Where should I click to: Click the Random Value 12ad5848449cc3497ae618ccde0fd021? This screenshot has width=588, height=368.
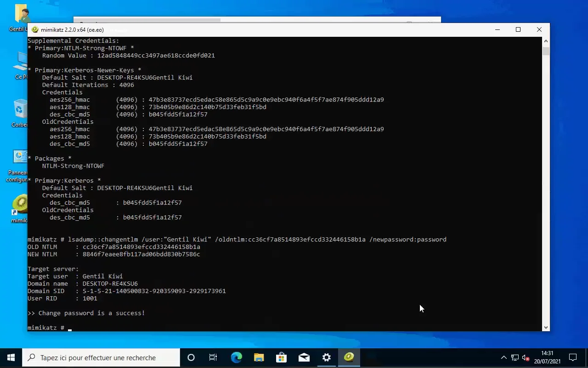pos(156,56)
